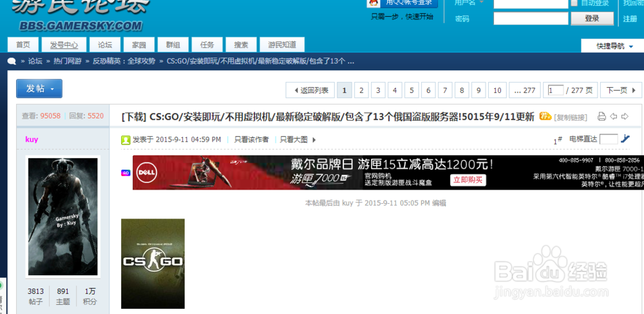Open the 搜索 nav tab

coord(241,44)
